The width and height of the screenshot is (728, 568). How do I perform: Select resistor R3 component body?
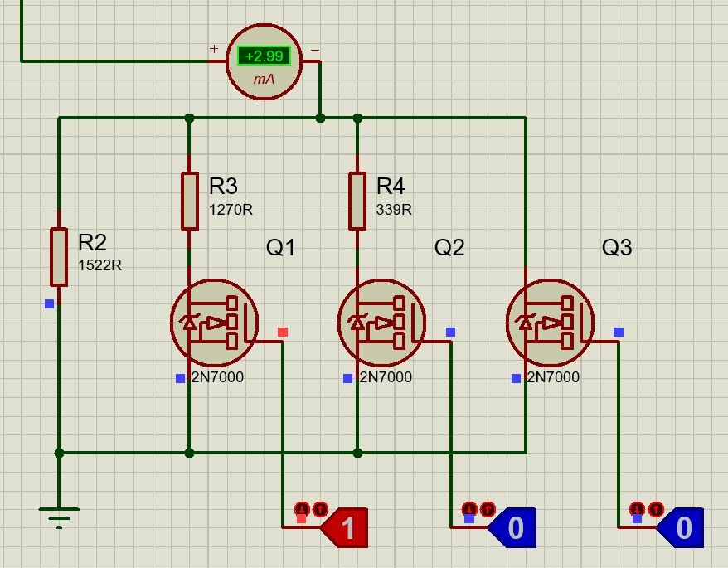pos(189,201)
